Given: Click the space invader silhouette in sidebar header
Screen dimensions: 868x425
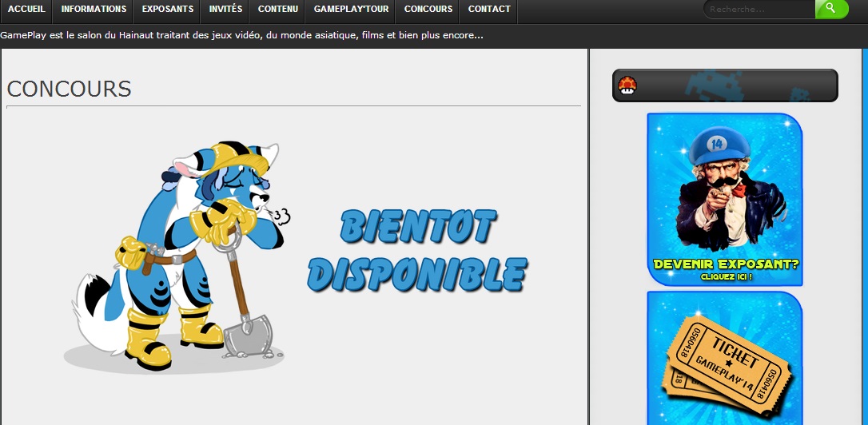Looking at the screenshot, I should 711,85.
